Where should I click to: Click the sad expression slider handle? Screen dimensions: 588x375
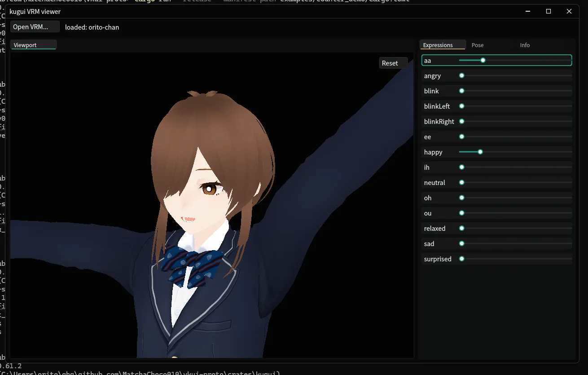tap(461, 244)
